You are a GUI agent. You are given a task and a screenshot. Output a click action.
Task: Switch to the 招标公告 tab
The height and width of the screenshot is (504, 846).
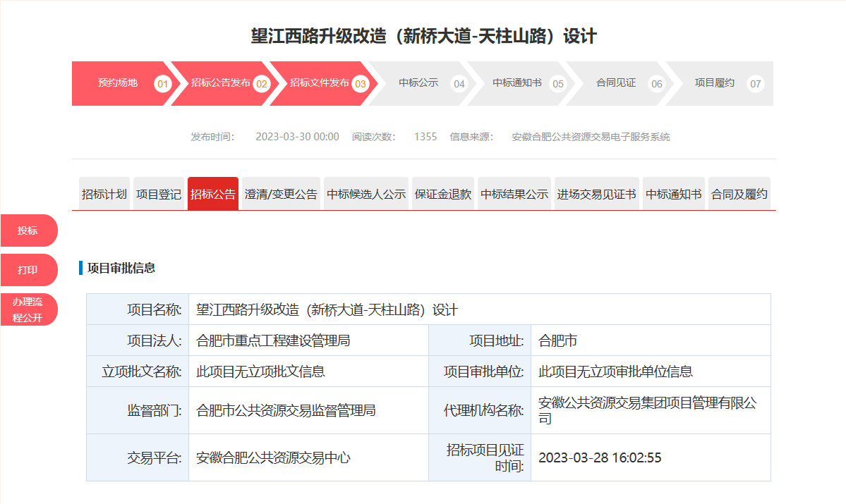pyautogui.click(x=213, y=194)
